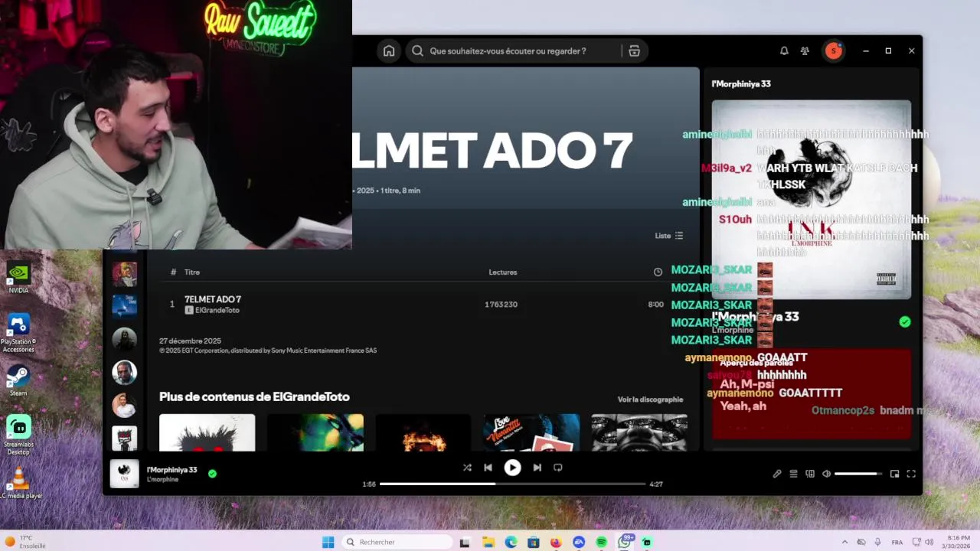Viewport: 980px width, 551px height.
Task: Open Spotify notifications bell
Action: [x=784, y=51]
